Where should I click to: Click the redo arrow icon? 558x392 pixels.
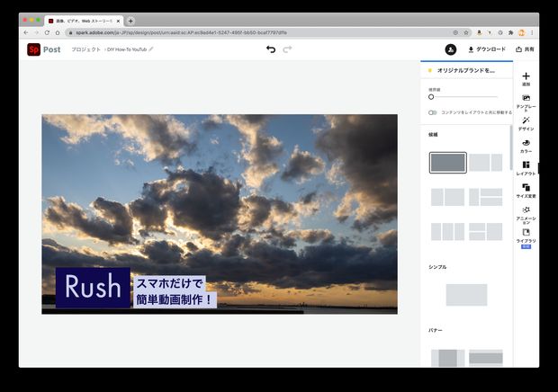click(288, 49)
